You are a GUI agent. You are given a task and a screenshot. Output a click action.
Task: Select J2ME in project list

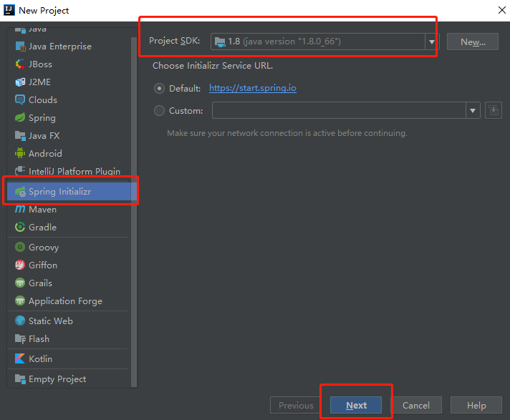click(68, 82)
